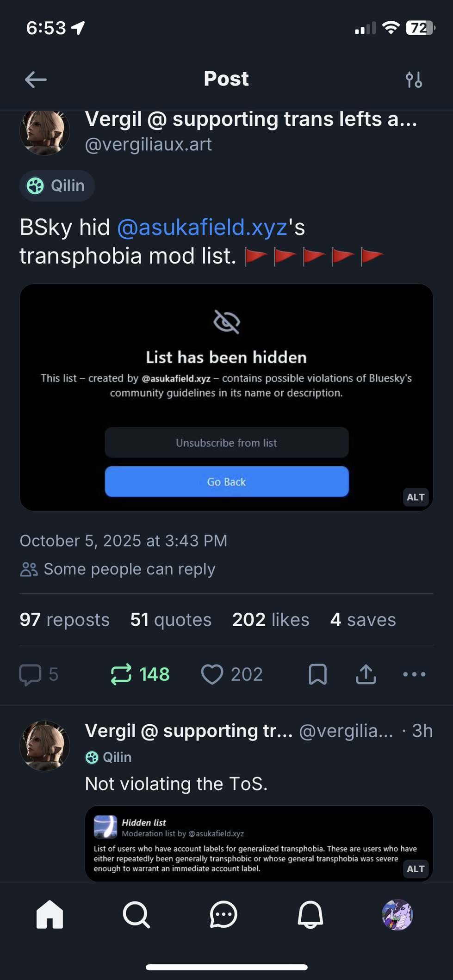
Task: Open Notifications bell icon
Action: pos(310,914)
